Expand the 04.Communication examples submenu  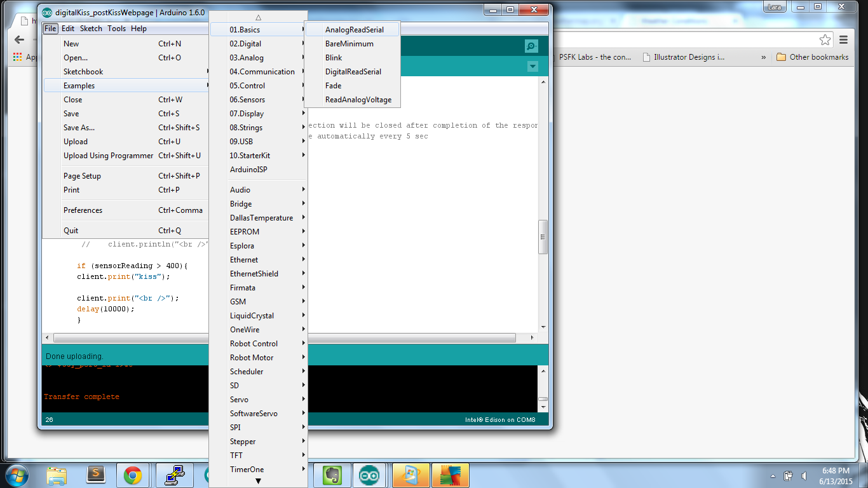tap(259, 72)
